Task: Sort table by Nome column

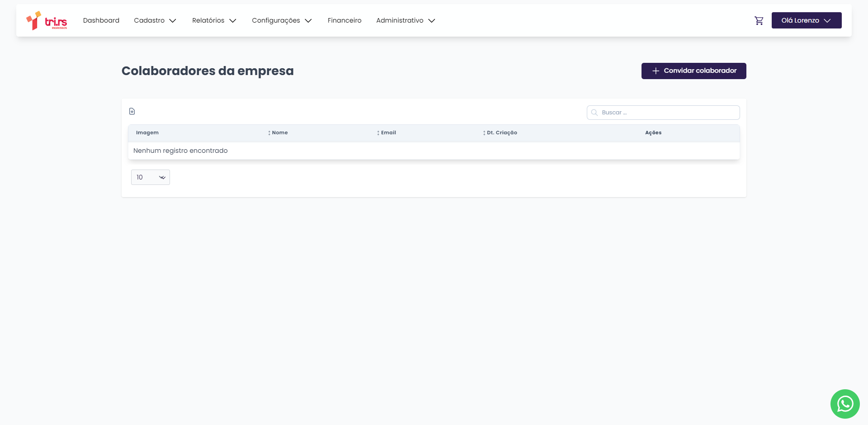Action: point(278,133)
